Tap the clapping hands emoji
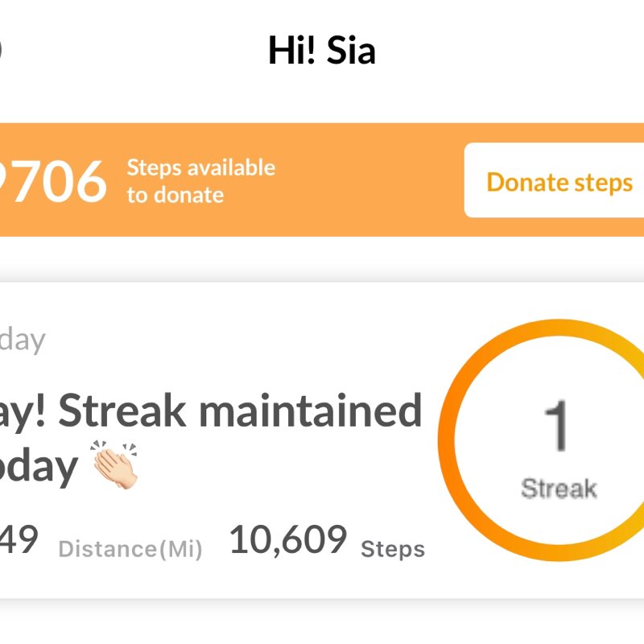The width and height of the screenshot is (644, 644). tap(116, 464)
